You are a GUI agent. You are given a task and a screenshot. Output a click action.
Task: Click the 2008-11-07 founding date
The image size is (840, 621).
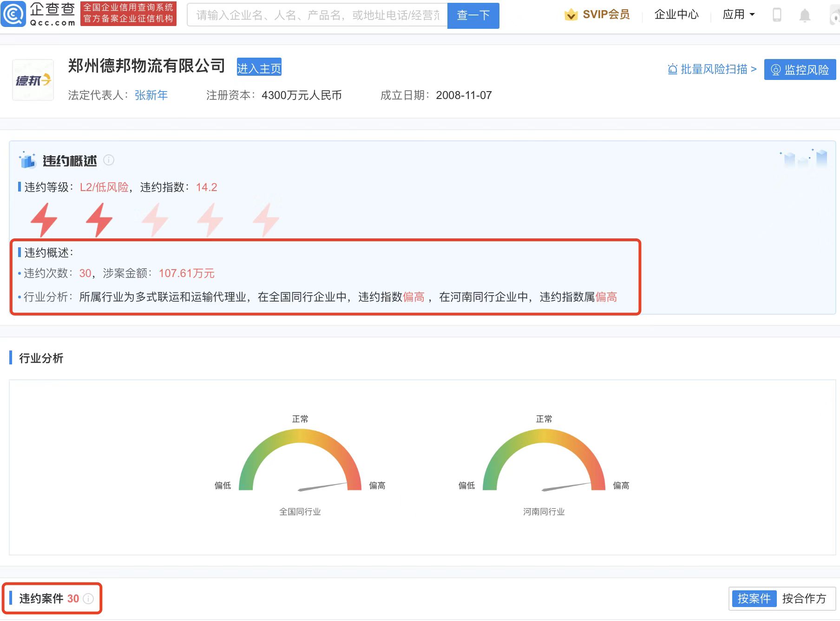point(464,95)
